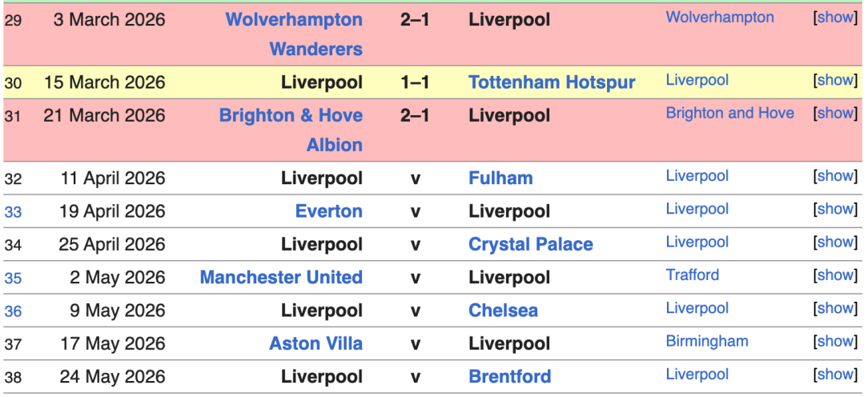The width and height of the screenshot is (868, 397).
Task: Follow the Aston Villa link
Action: 315,343
